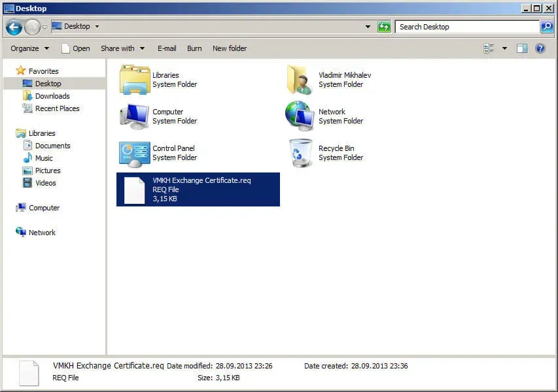Click the Control Panel icon
The image size is (558, 392).
point(135,154)
